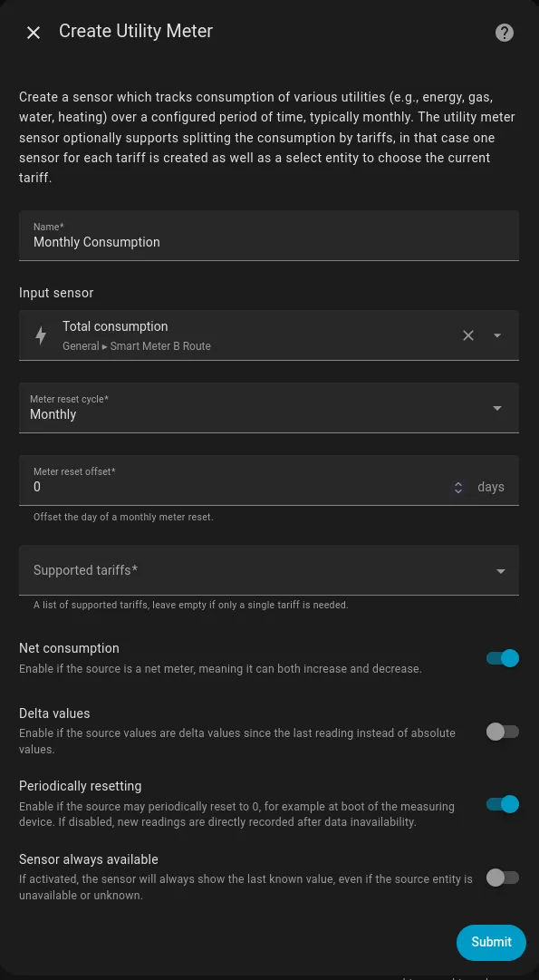Enable the Sensor always available toggle

point(502,878)
